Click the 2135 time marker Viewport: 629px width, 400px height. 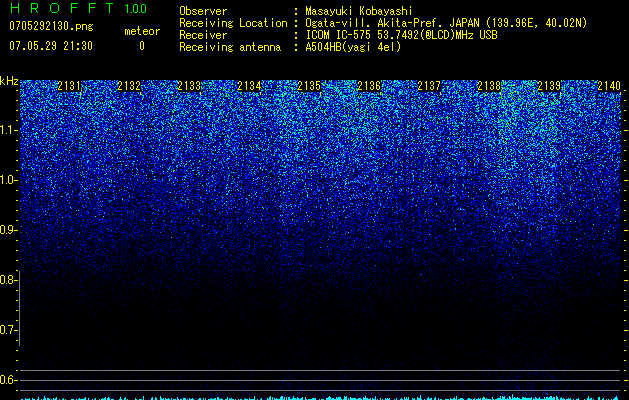(309, 86)
